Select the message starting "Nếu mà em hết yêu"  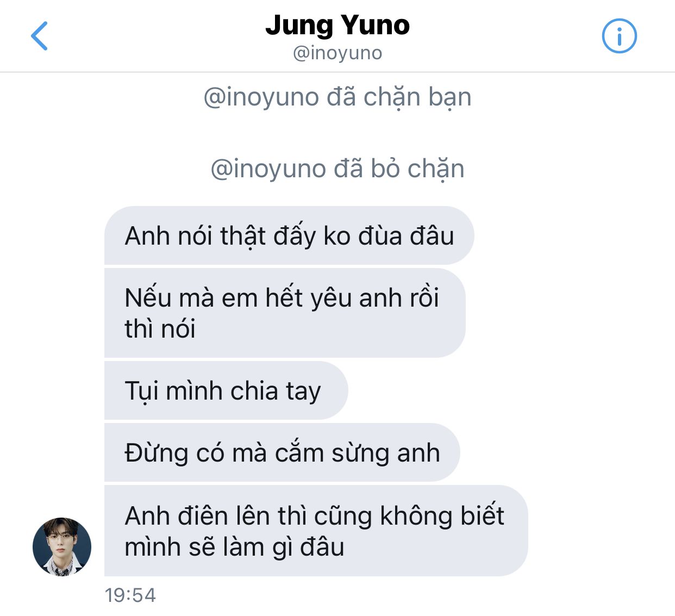[x=285, y=313]
